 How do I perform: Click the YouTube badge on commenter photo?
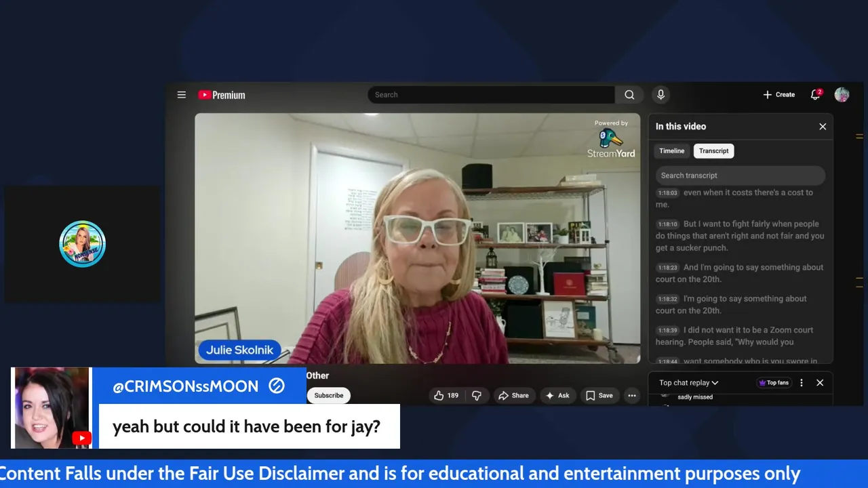coord(81,439)
